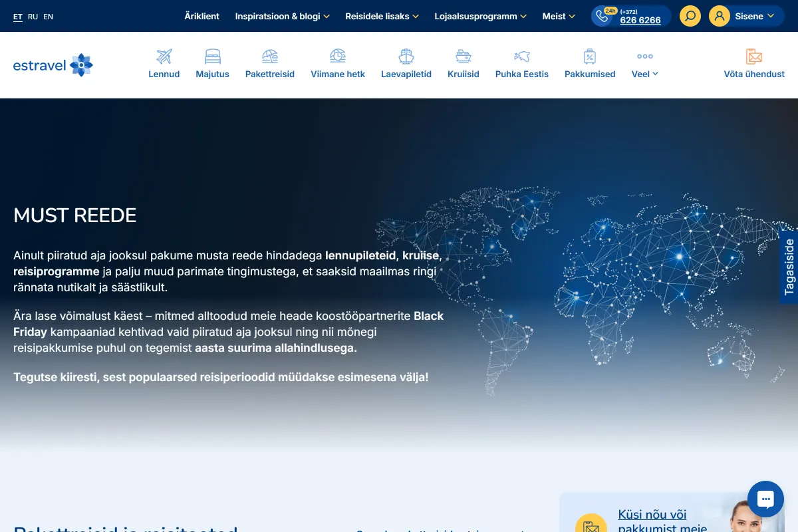Click the Võta ühendust envelope icon
Viewport: 798px width, 532px height.
754,57
